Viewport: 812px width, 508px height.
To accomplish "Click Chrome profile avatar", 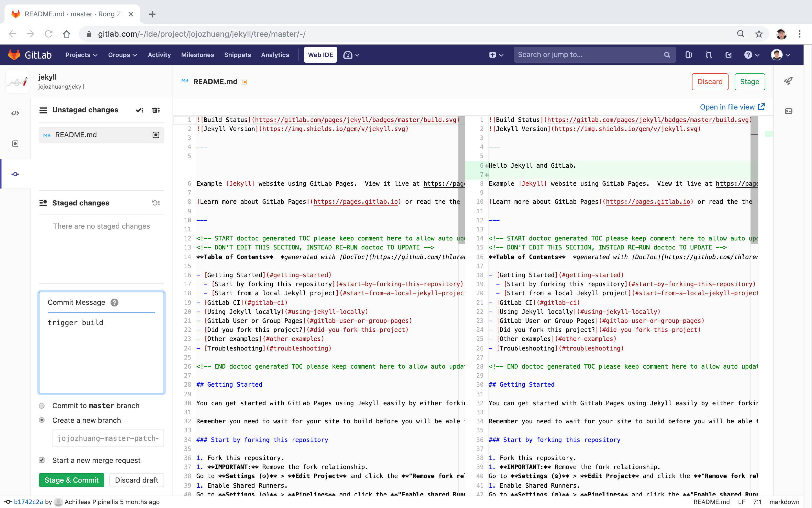I will [781, 34].
